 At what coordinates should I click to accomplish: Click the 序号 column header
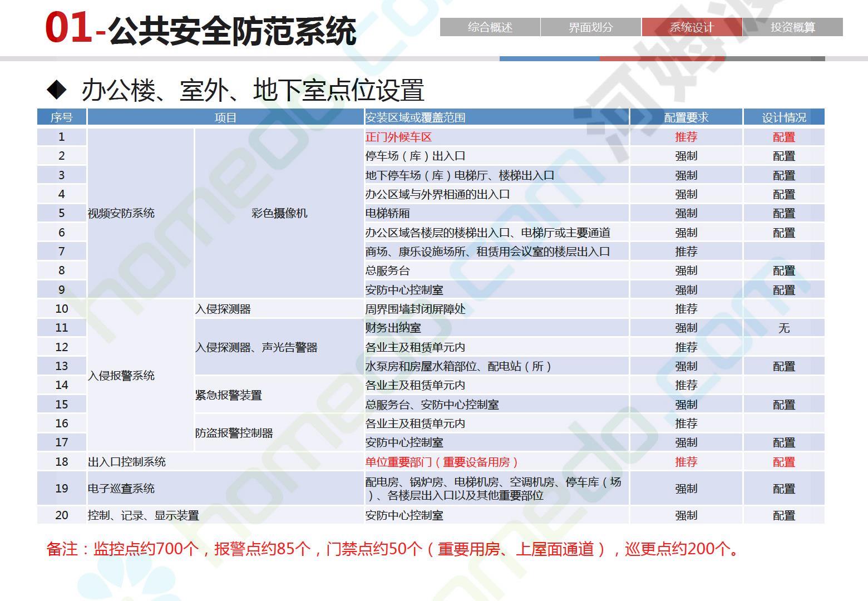coord(62,117)
